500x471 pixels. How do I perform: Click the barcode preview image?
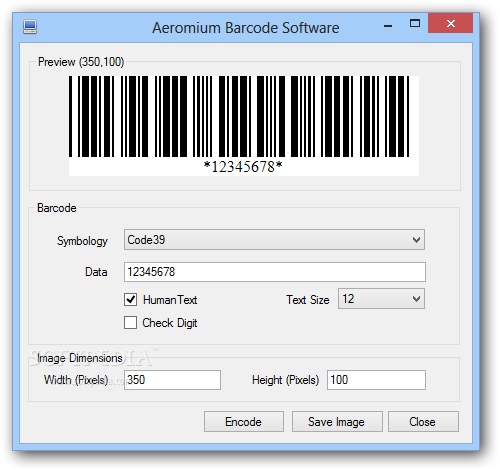coord(244,126)
